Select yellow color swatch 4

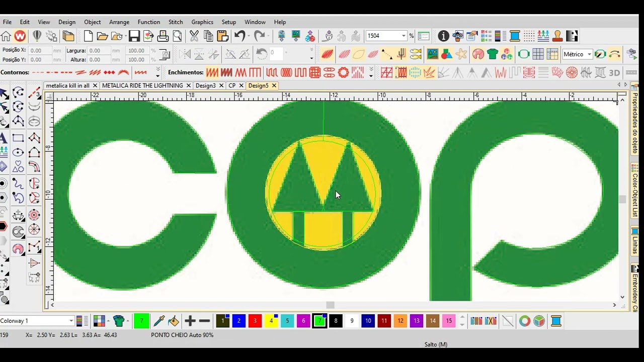click(271, 321)
